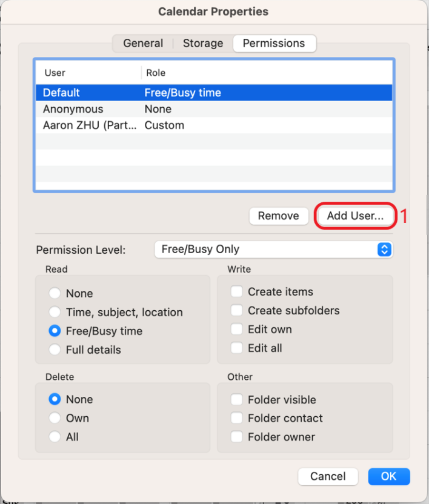Enable the Create items checkbox
This screenshot has width=429, height=504.
237,292
